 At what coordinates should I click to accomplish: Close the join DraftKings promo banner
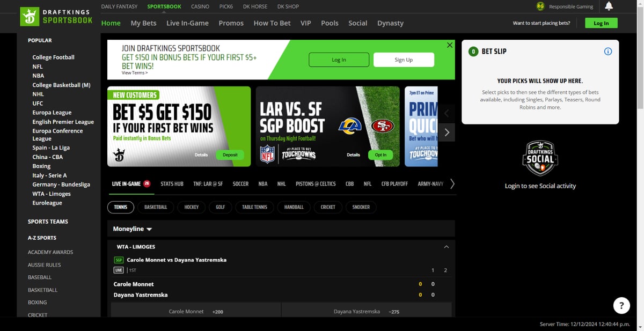point(450,45)
